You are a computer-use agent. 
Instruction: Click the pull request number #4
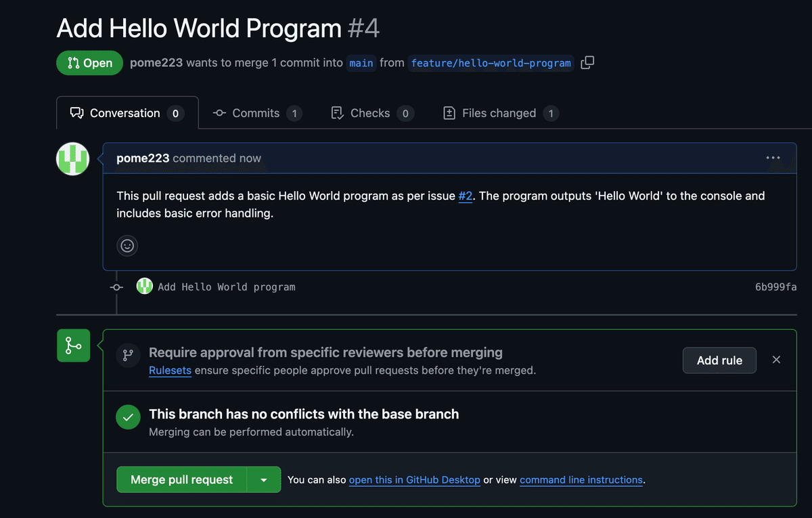[363, 28]
